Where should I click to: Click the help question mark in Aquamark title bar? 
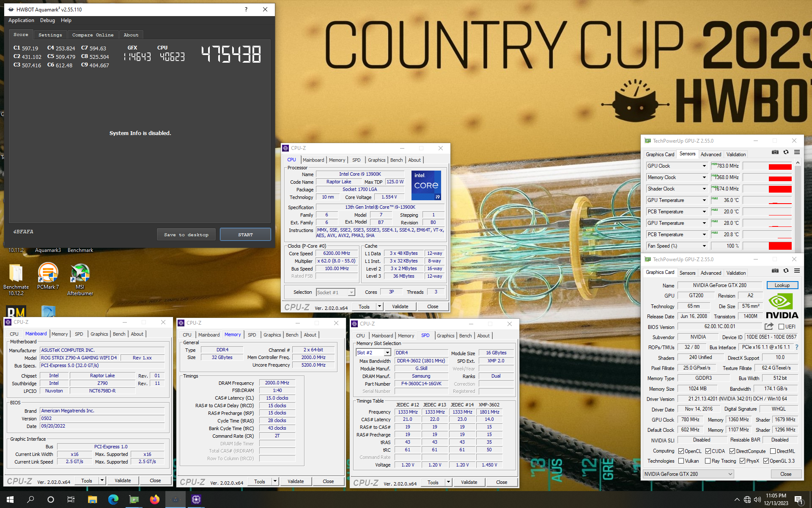(246, 9)
